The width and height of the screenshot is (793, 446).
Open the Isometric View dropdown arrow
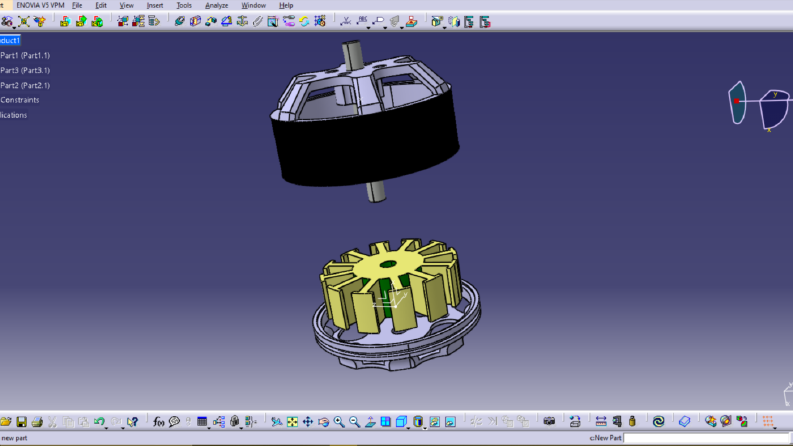pos(409,428)
